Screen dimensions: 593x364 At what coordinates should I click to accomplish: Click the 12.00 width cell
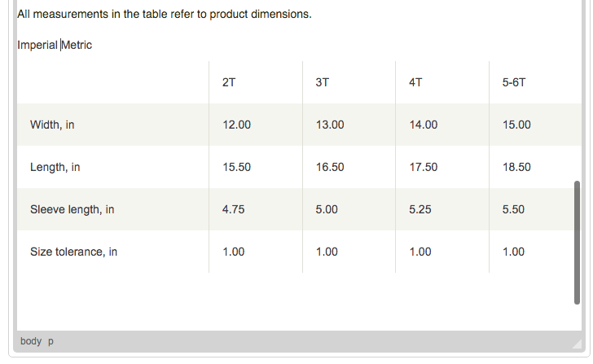236,125
